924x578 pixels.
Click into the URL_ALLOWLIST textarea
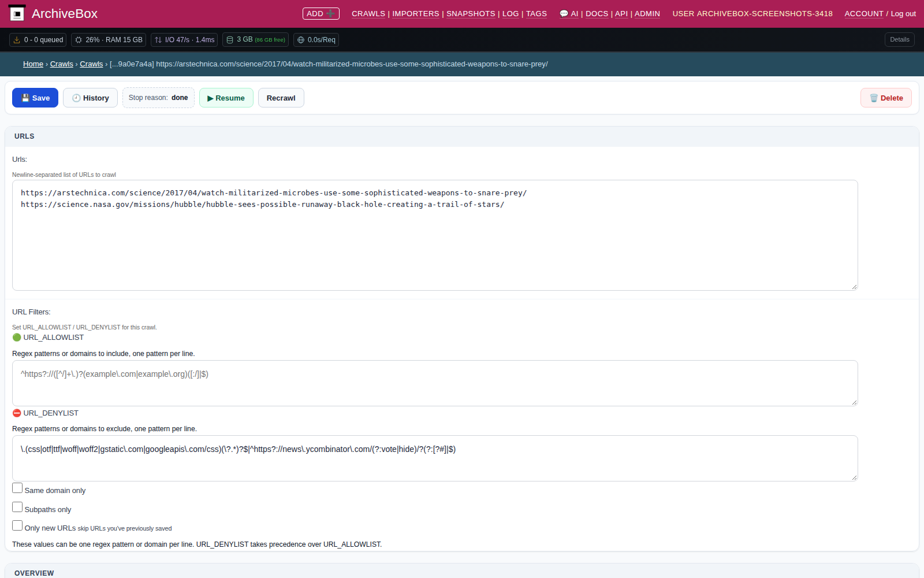[x=435, y=383]
